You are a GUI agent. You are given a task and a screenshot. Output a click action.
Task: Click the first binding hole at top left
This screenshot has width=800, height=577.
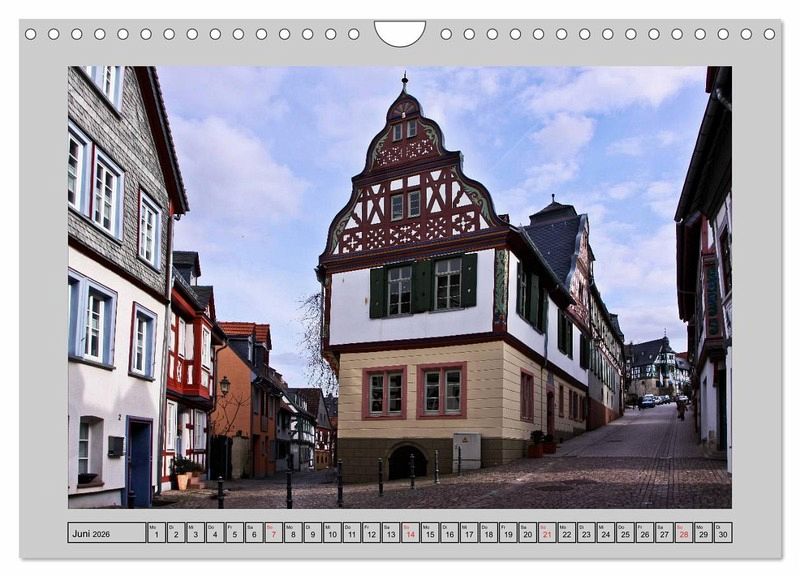pos(30,34)
